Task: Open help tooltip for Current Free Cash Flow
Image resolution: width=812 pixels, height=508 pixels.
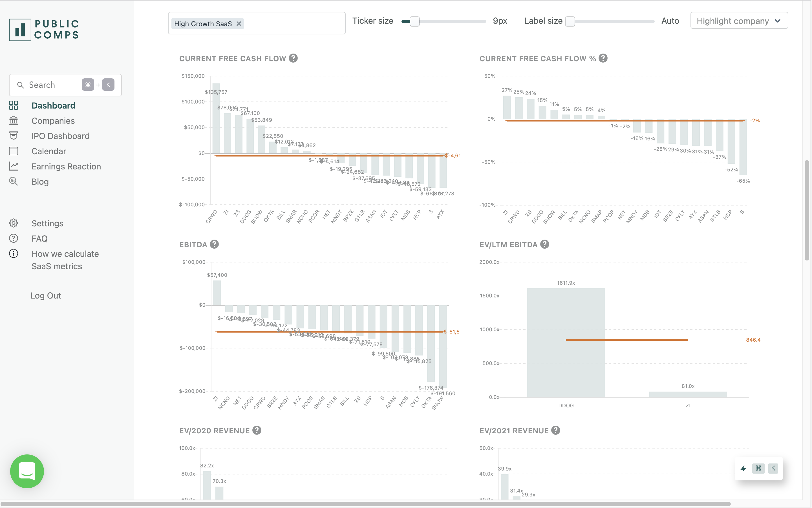Action: pyautogui.click(x=293, y=58)
